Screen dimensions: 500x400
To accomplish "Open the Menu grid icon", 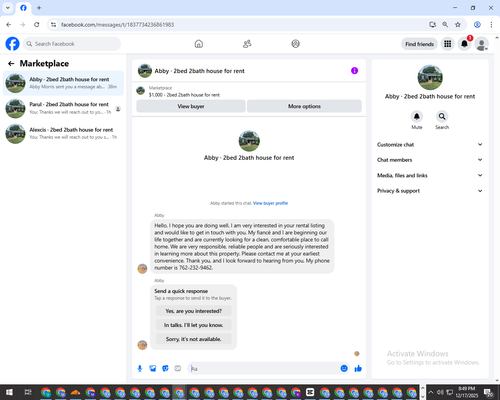I will pyautogui.click(x=448, y=44).
